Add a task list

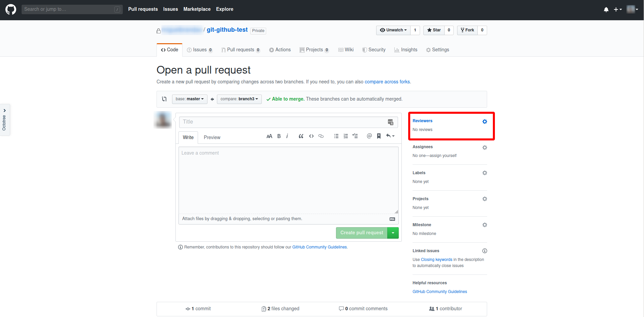click(355, 136)
